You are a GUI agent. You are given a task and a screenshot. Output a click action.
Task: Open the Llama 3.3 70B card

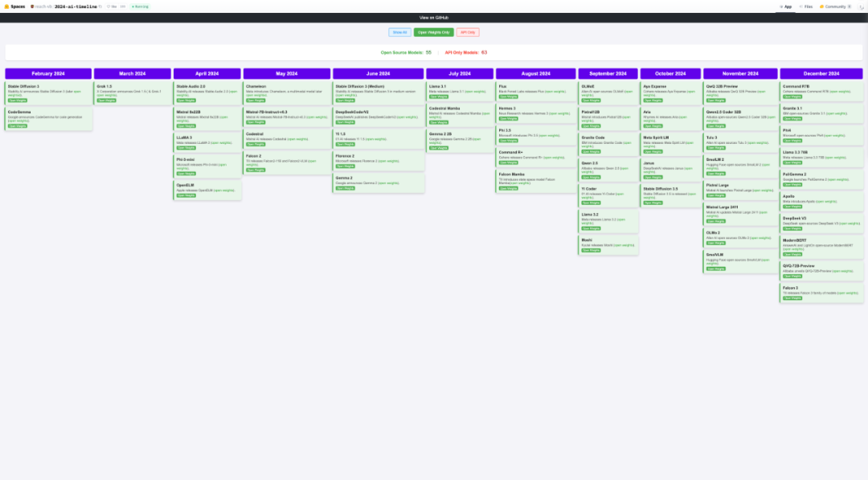(821, 158)
